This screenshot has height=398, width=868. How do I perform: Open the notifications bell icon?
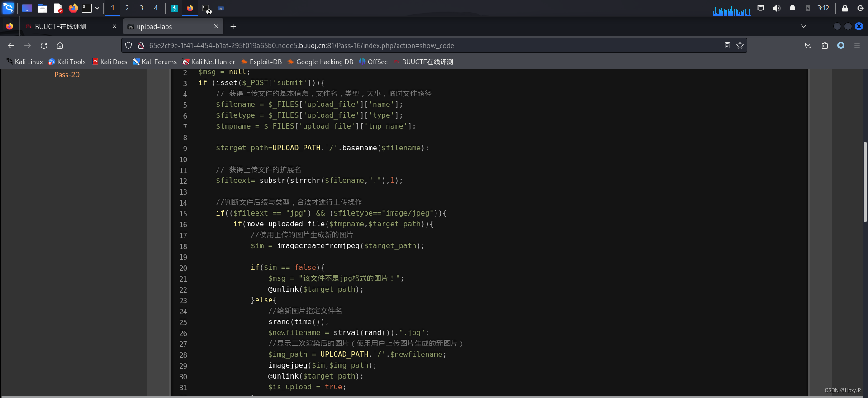tap(792, 8)
